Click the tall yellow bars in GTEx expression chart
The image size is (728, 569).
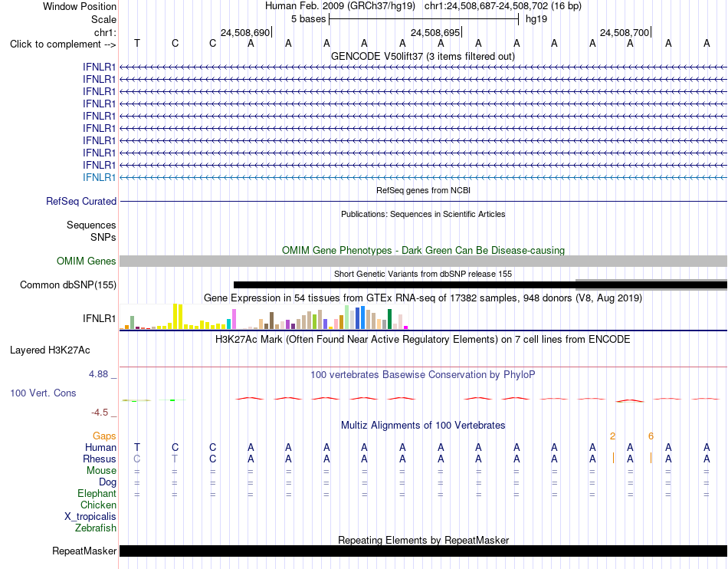pos(178,316)
